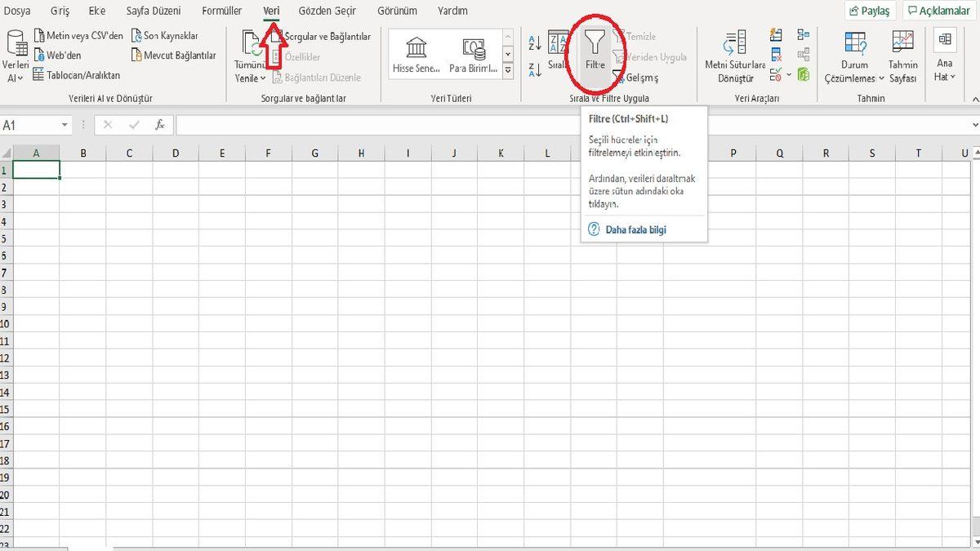980x551 pixels.
Task: Click the Yinelenenleri Kaldır icon
Action: 776,53
